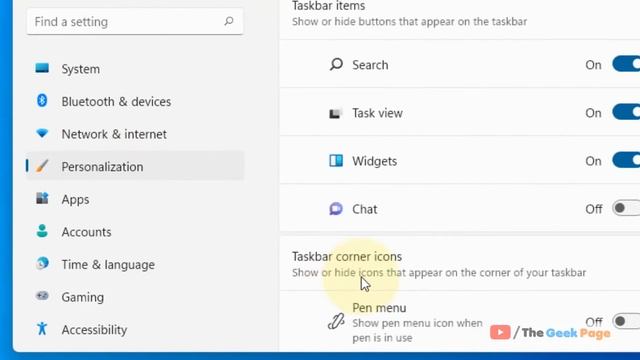Open the Apps settings category
Screen dimensions: 640x360
(135, 199)
